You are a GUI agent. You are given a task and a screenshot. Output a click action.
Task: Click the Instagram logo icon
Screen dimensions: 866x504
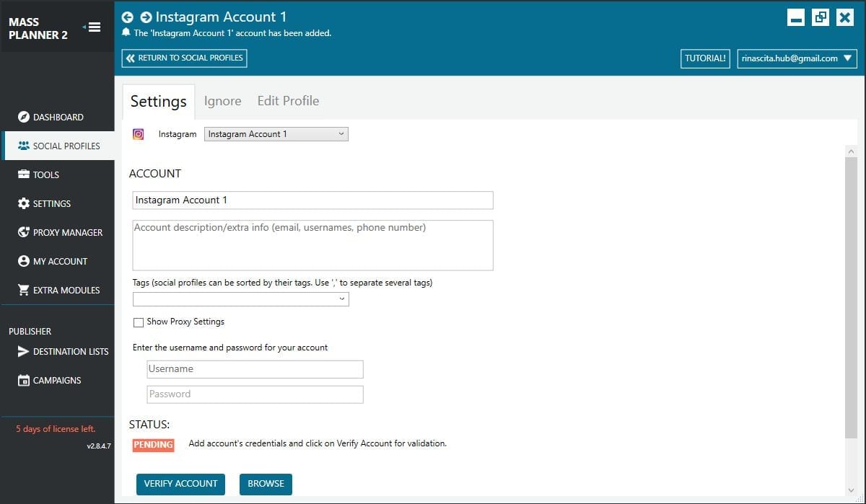[139, 134]
